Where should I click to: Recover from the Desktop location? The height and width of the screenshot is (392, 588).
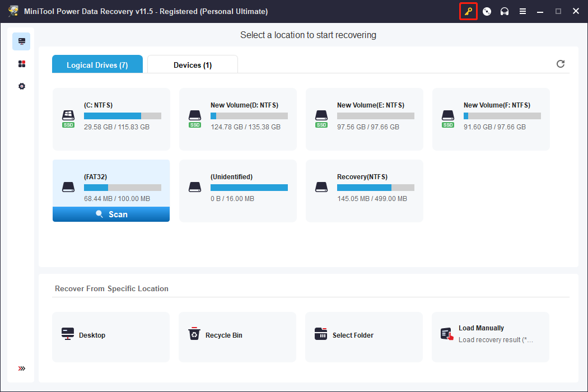[111, 335]
